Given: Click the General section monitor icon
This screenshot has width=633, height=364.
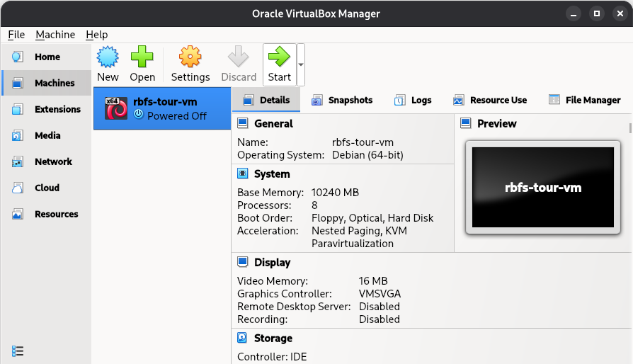Looking at the screenshot, I should (x=243, y=123).
